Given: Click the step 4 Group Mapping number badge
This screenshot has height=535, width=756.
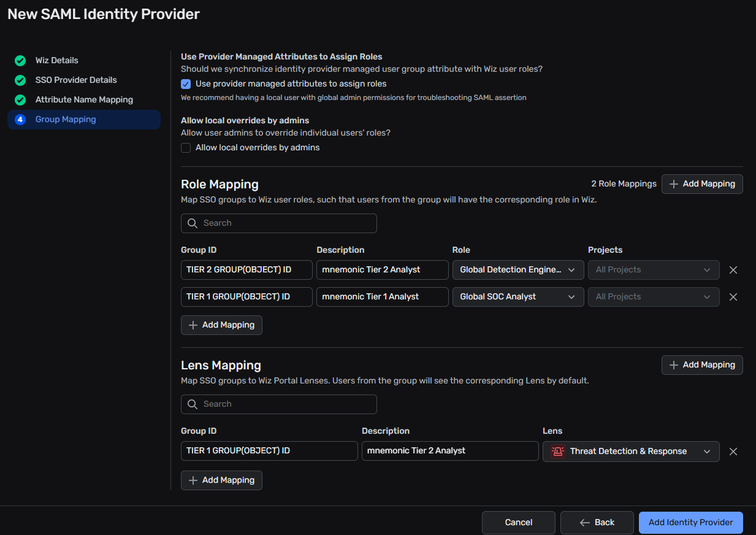Looking at the screenshot, I should tap(20, 120).
